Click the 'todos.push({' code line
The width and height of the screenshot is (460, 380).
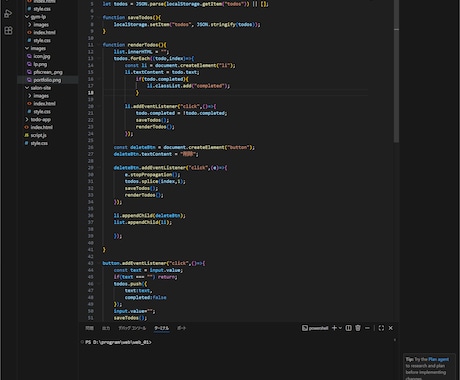pos(130,284)
